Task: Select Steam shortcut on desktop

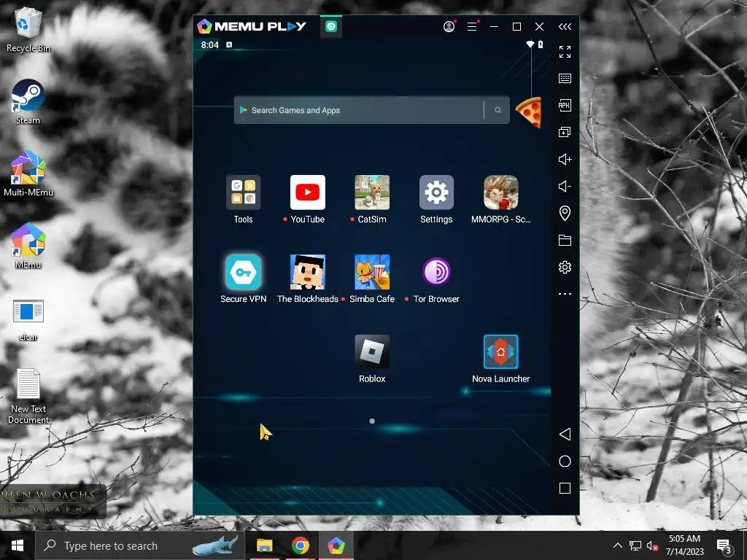Action: pyautogui.click(x=28, y=102)
